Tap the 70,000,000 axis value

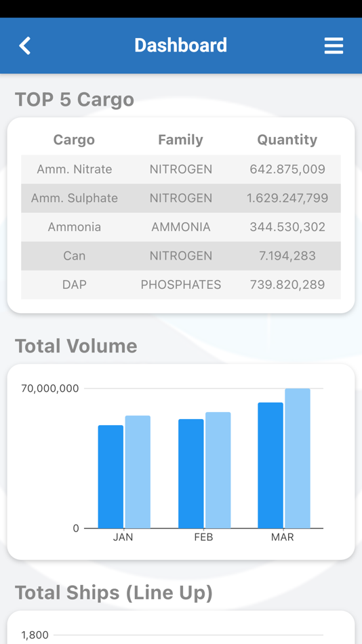[x=50, y=388]
